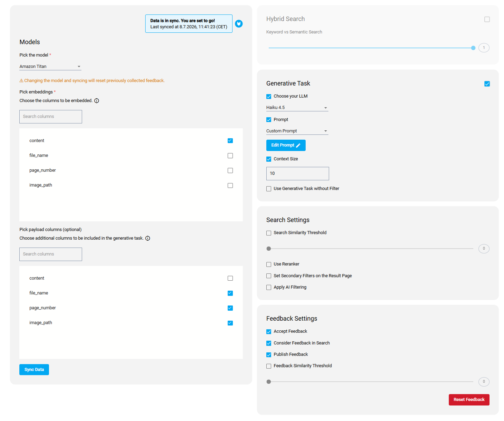Open the Haiku 4.5 LLM dropdown
Screen dimensions: 504x421
pyautogui.click(x=297, y=108)
